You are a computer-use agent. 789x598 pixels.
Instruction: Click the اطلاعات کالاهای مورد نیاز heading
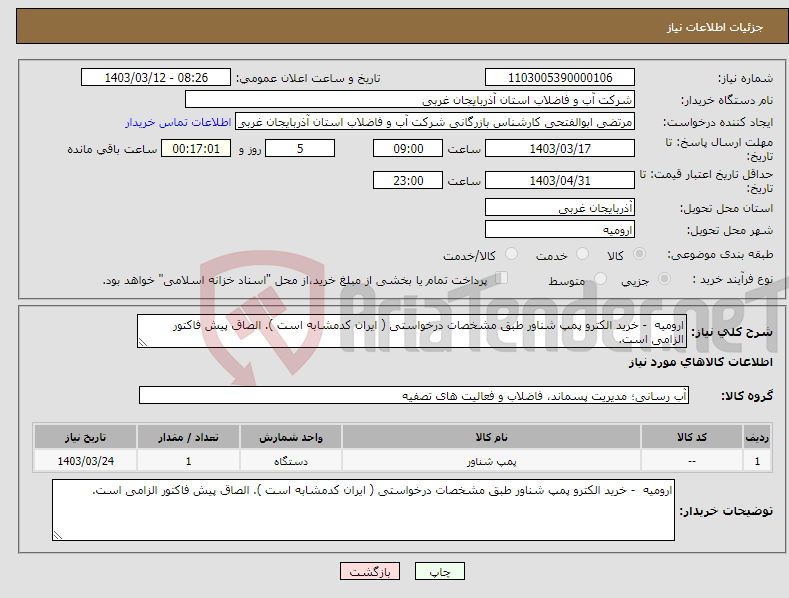point(700,362)
